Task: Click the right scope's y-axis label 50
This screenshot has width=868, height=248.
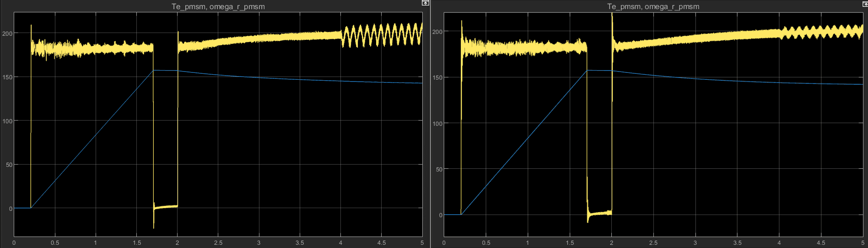Action: coord(439,169)
